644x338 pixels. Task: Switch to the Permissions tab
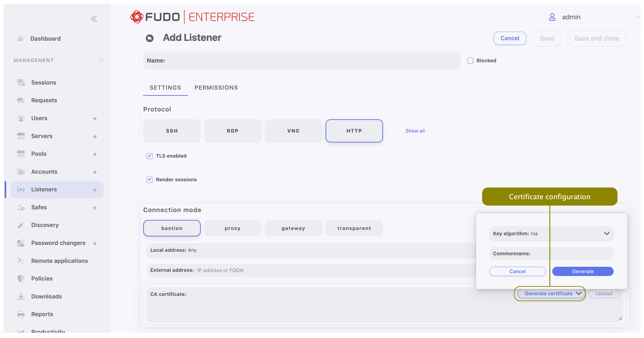click(x=216, y=88)
